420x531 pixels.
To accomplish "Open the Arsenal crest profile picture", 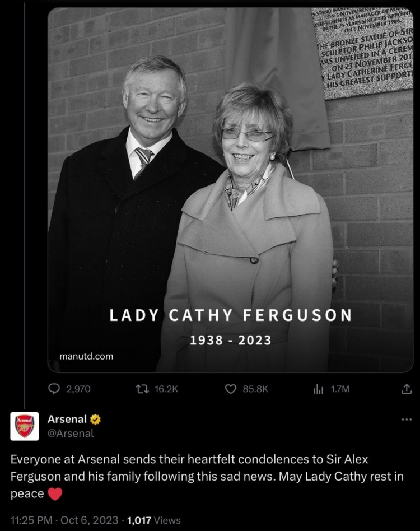I will [25, 426].
